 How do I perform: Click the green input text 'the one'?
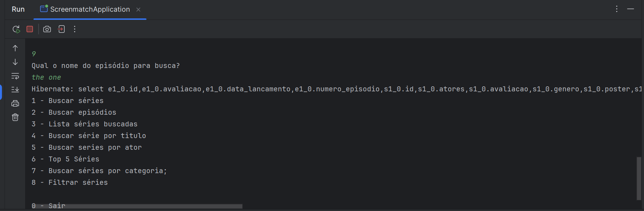pyautogui.click(x=46, y=78)
